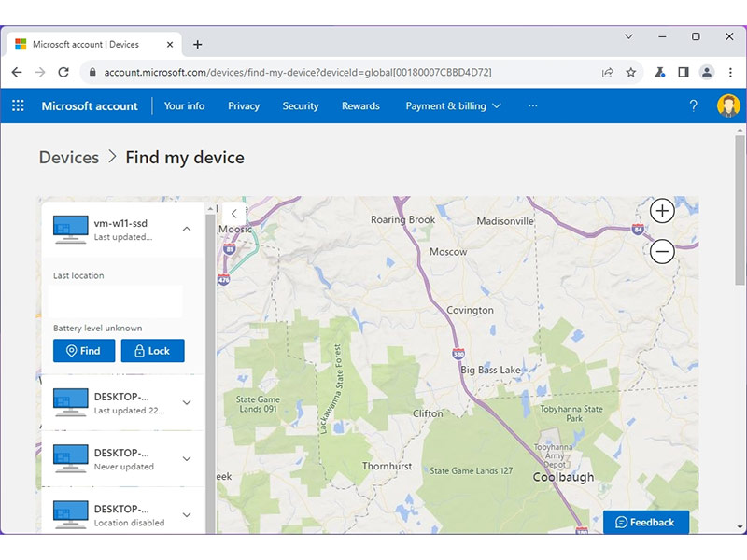Click the Tobyhanna State Park label
Image resolution: width=747 pixels, height=560 pixels.
point(571,413)
